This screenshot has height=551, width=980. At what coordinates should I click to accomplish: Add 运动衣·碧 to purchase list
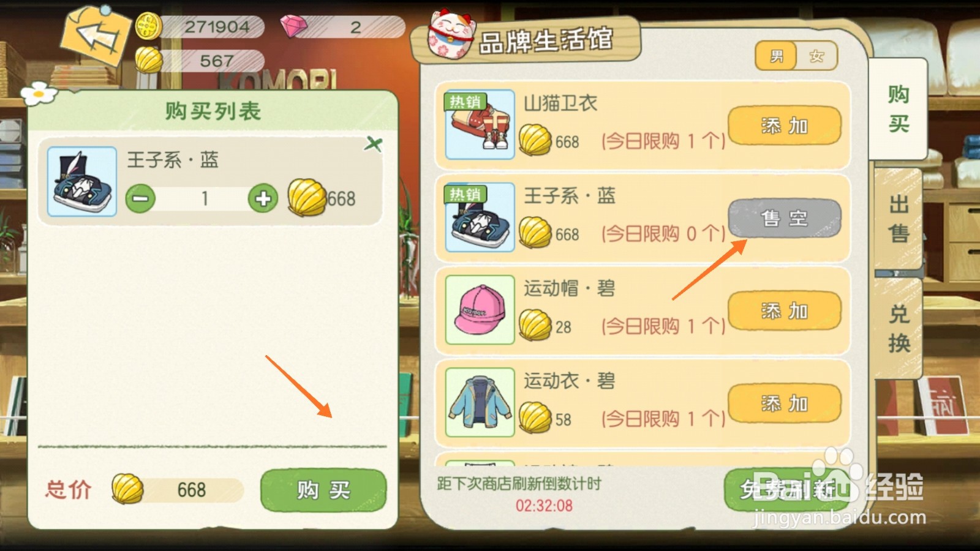point(785,403)
